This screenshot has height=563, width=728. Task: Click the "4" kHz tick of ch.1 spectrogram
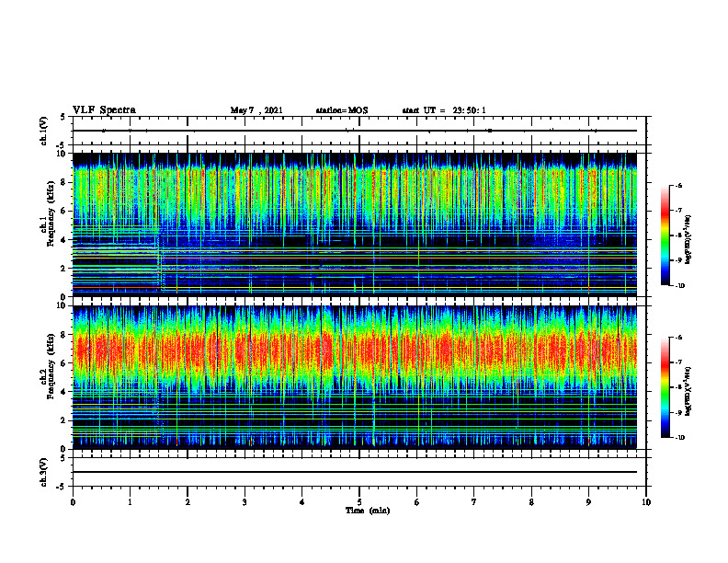[x=64, y=240]
